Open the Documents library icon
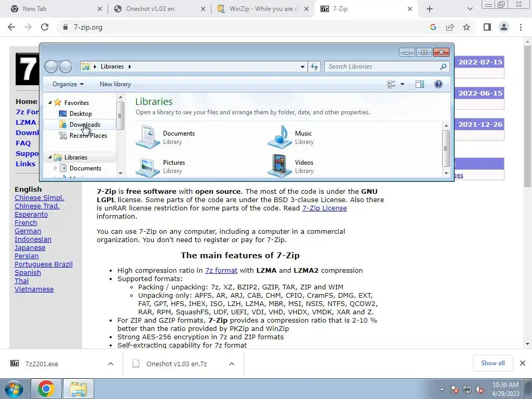Image resolution: width=532 pixels, height=399 pixels. (x=148, y=137)
